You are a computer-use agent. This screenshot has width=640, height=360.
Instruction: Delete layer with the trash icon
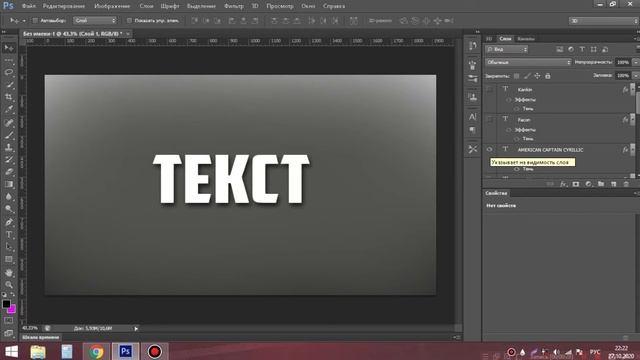point(626,184)
